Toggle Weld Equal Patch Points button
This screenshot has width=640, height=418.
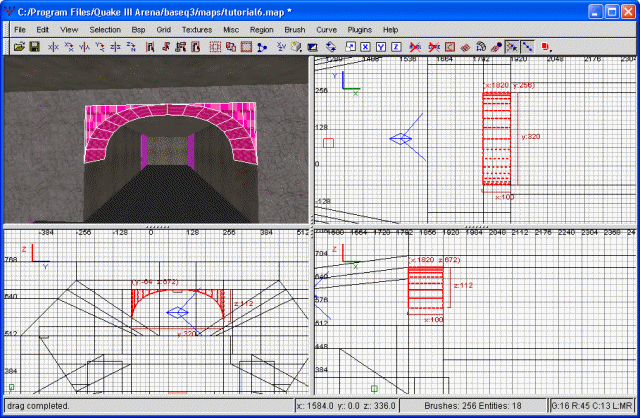(x=512, y=47)
